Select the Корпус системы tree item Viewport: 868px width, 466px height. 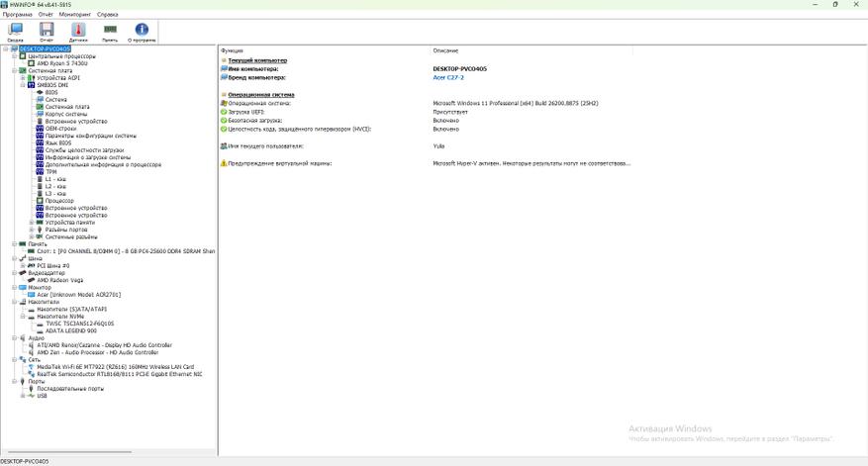pyautogui.click(x=66, y=114)
